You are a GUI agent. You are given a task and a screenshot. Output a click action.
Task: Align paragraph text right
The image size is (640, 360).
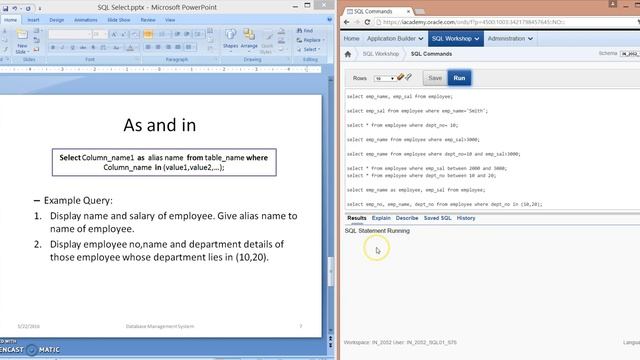pyautogui.click(x=168, y=47)
